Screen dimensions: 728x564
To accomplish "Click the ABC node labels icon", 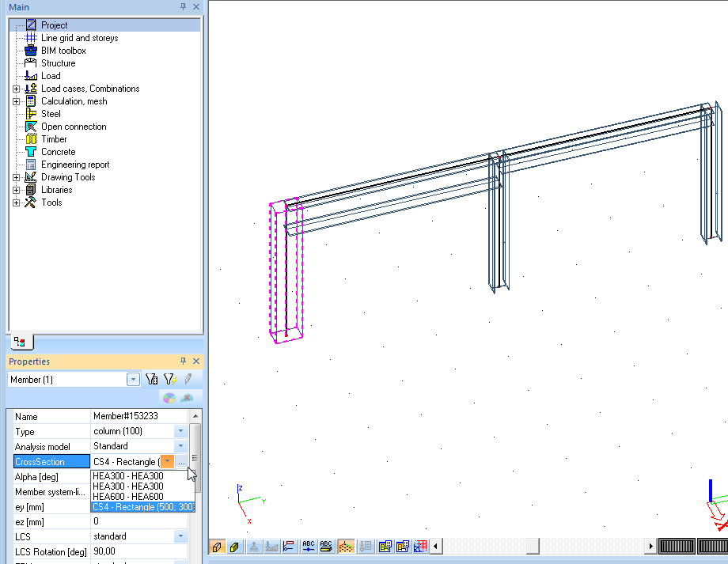I will pyautogui.click(x=309, y=546).
